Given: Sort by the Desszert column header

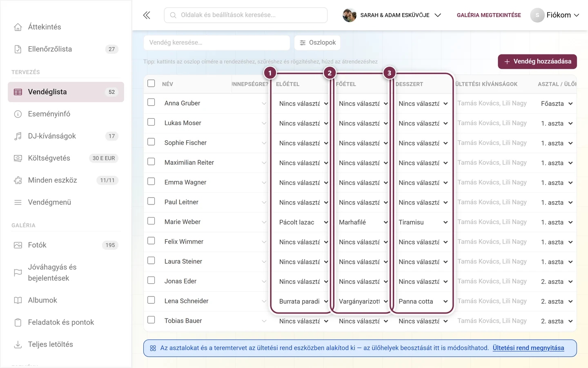Looking at the screenshot, I should (x=409, y=84).
